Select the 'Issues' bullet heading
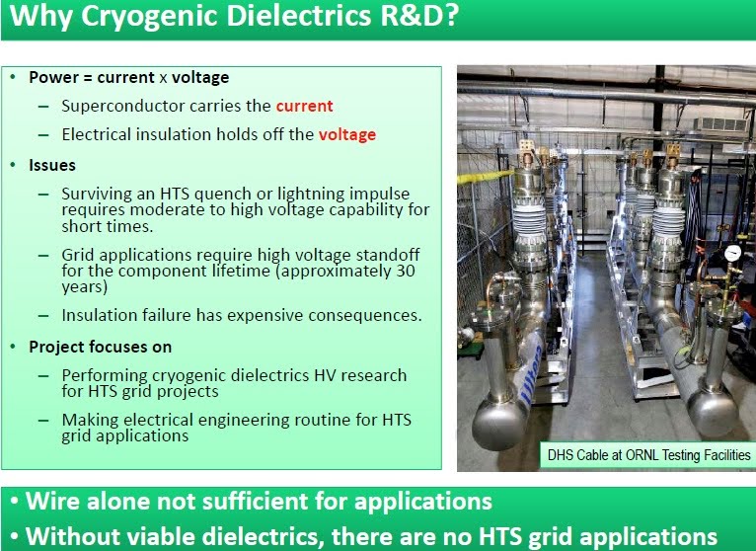 coord(52,166)
